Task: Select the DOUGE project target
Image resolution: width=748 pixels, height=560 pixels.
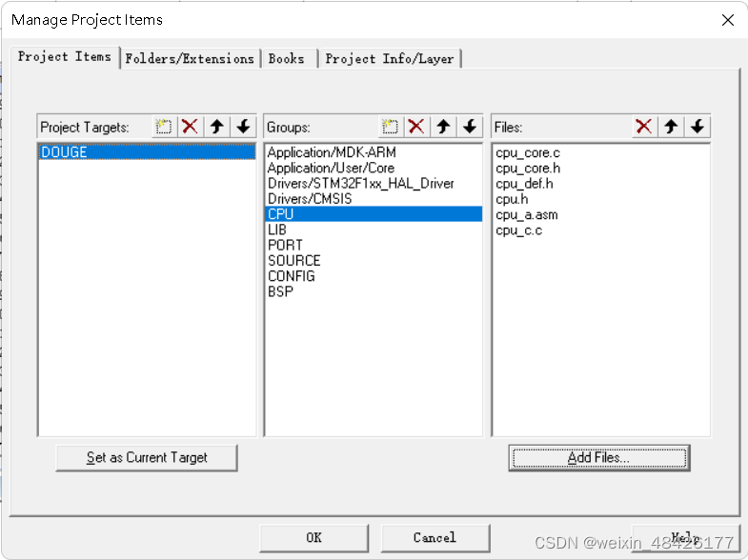Action: (147, 152)
